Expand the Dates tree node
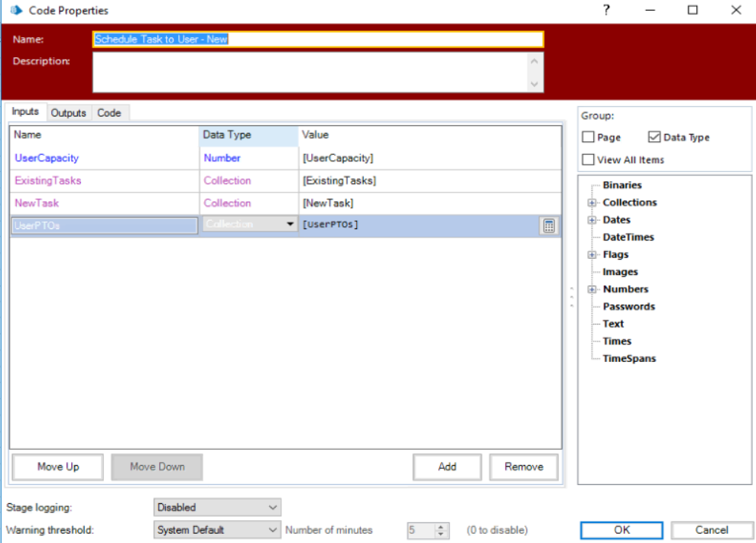 click(x=592, y=220)
